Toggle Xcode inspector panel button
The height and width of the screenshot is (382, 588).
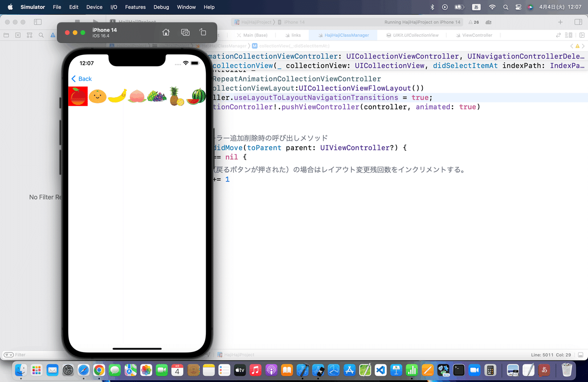click(577, 22)
